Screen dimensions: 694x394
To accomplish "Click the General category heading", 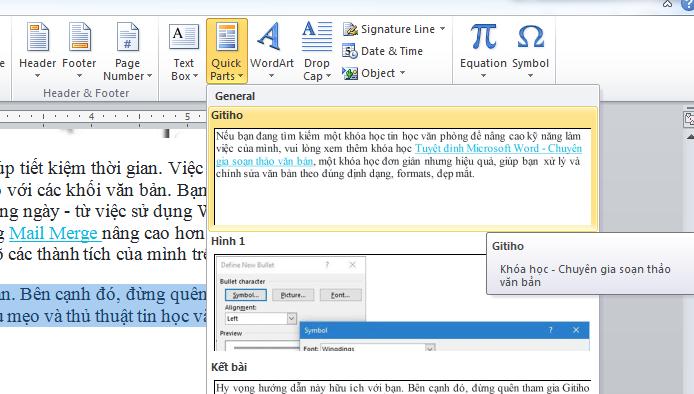I will tap(235, 96).
